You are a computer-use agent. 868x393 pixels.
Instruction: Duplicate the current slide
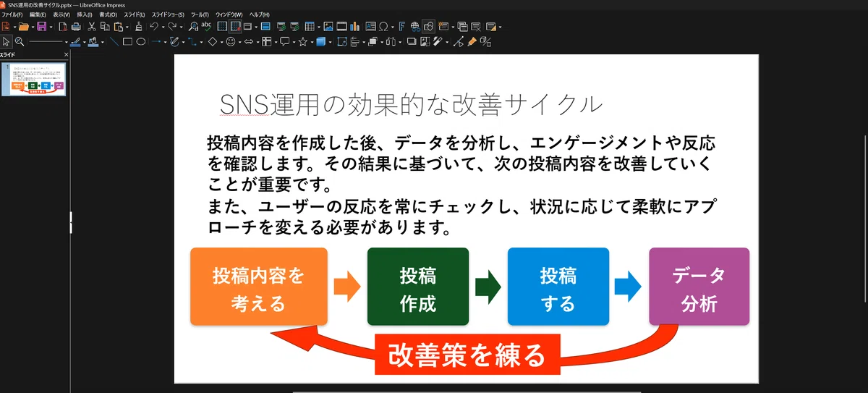pos(462,27)
